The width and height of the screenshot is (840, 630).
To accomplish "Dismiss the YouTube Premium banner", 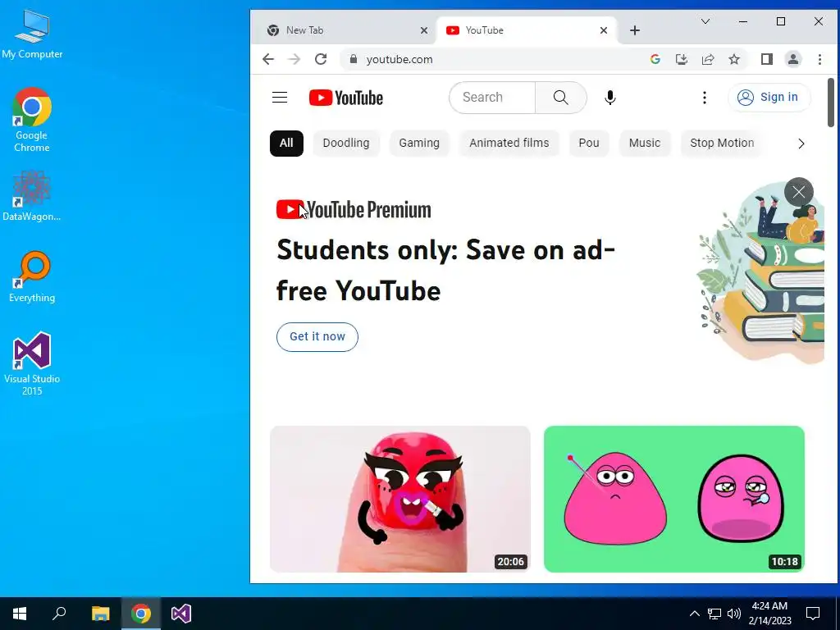I will pyautogui.click(x=798, y=192).
